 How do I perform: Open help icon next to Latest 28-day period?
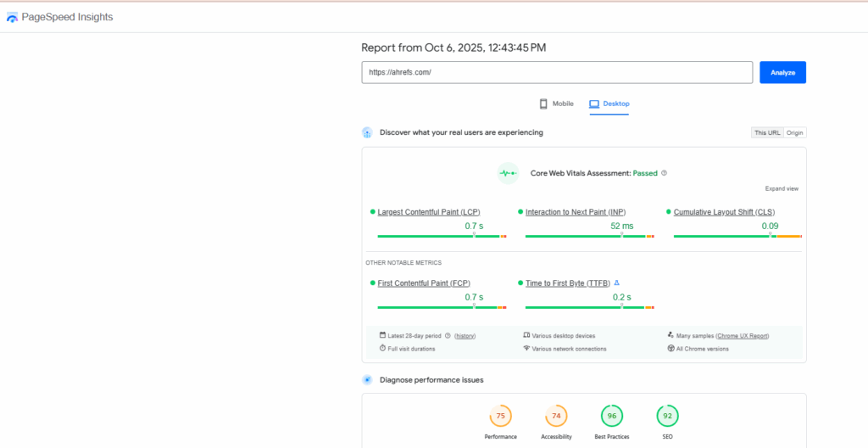pos(448,335)
